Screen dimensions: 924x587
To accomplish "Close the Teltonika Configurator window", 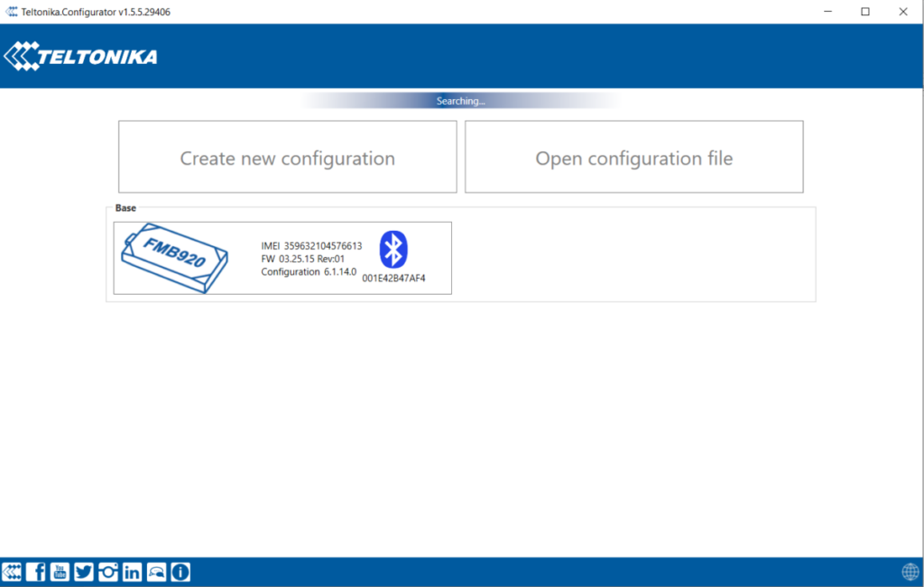I will tap(902, 12).
